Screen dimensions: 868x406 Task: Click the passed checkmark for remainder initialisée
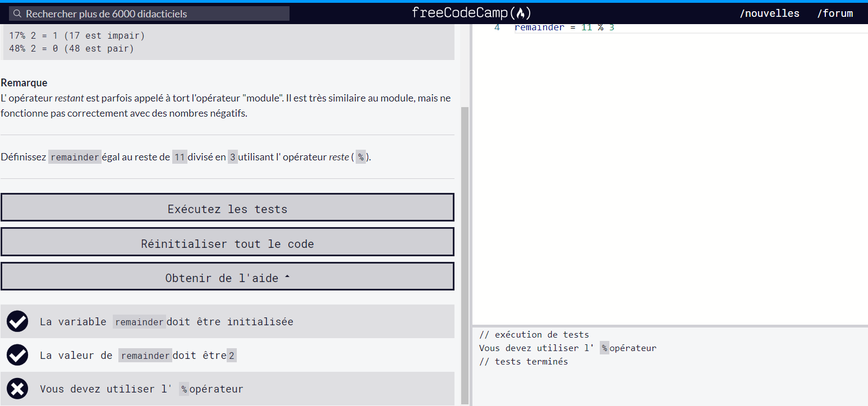(x=17, y=321)
